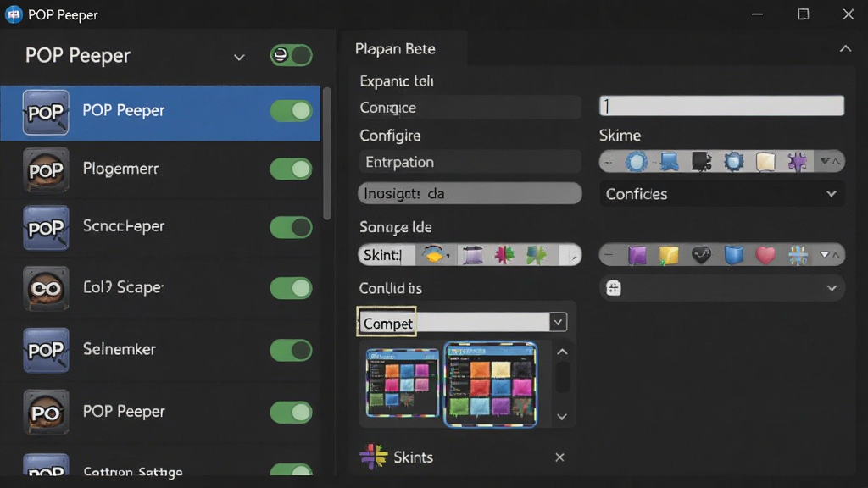Open the Confices dropdown
868x488 pixels.
722,194
